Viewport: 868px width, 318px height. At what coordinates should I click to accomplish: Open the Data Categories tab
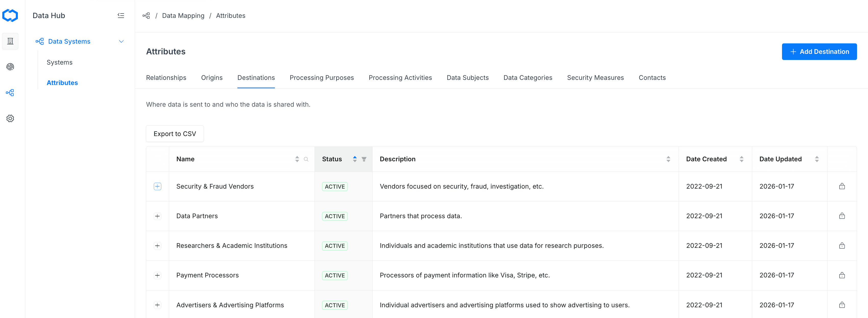point(527,78)
